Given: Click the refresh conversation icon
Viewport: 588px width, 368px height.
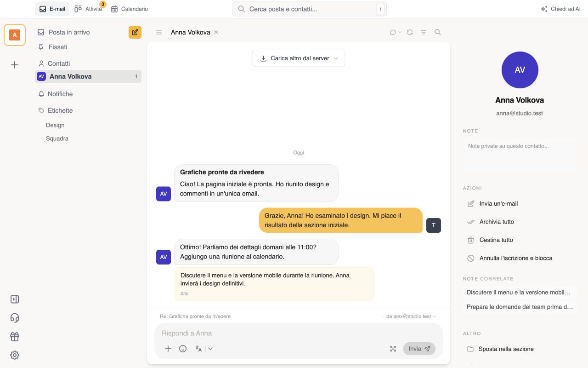Looking at the screenshot, I should coord(410,32).
